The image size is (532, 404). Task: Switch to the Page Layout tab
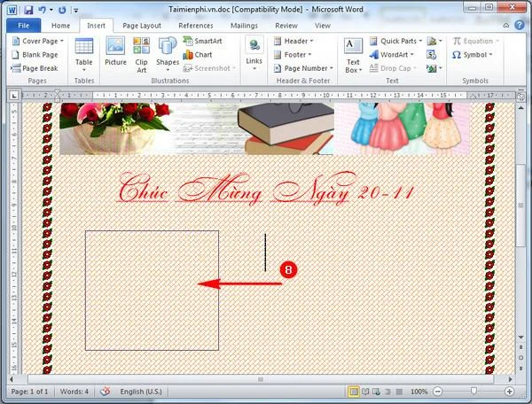pos(142,26)
